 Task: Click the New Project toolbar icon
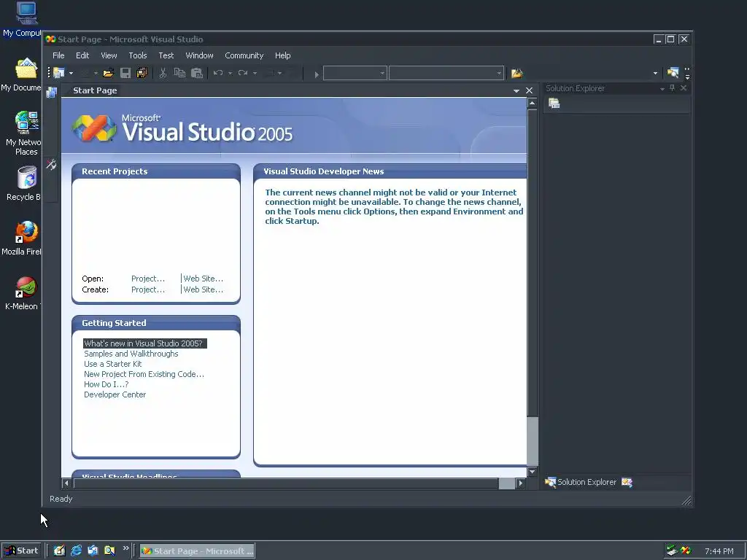click(59, 73)
